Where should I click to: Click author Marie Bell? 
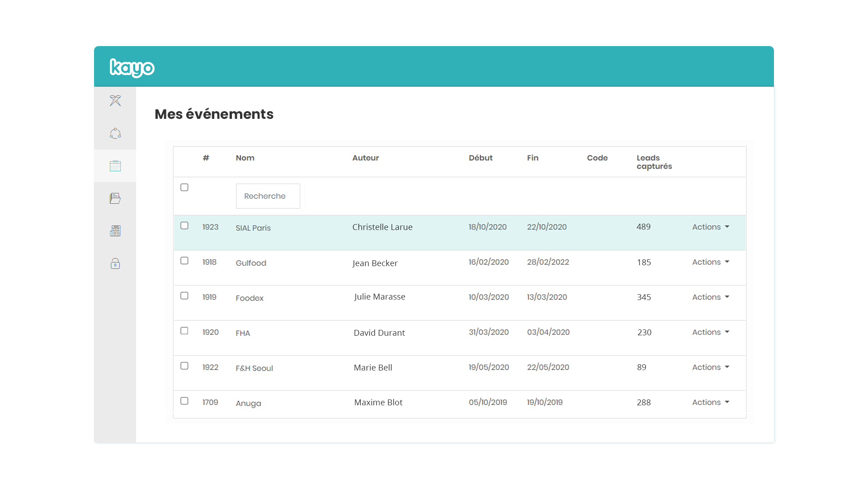click(x=373, y=368)
